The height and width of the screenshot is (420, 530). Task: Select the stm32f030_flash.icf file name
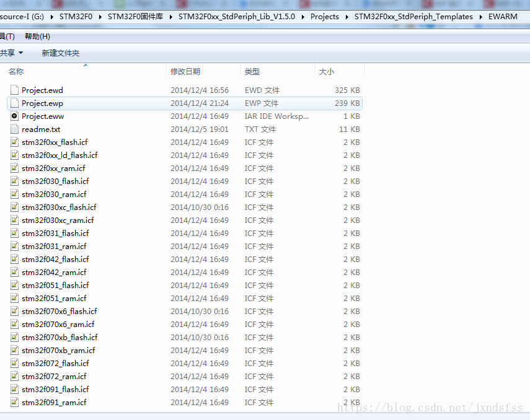tap(55, 182)
